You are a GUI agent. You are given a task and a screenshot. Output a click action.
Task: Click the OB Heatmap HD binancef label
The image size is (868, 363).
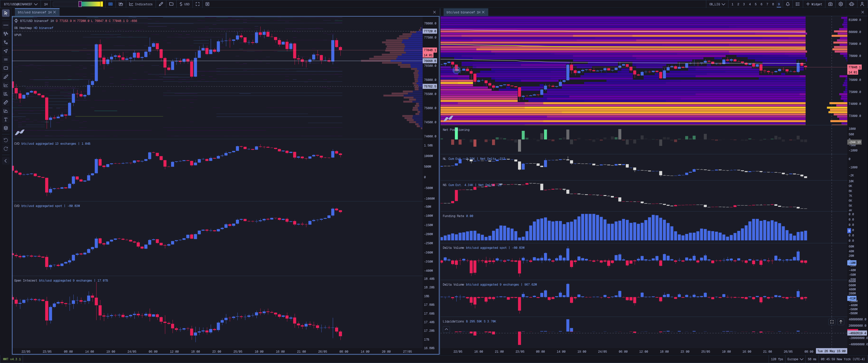tap(34, 28)
